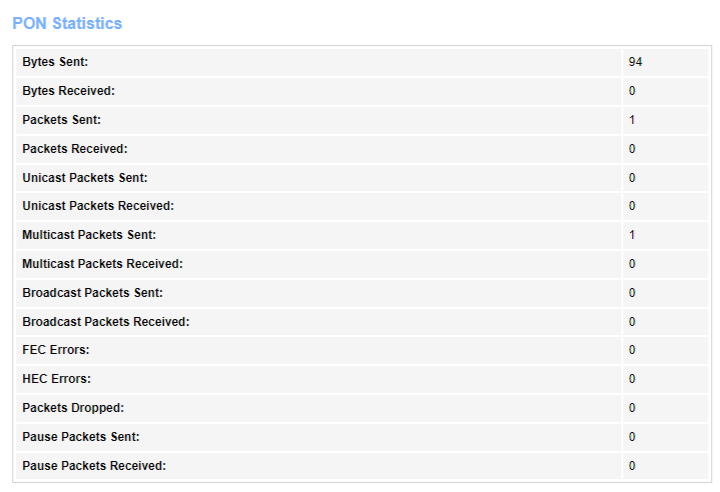Click the Packets Received label
The width and height of the screenshot is (720, 492).
75,149
